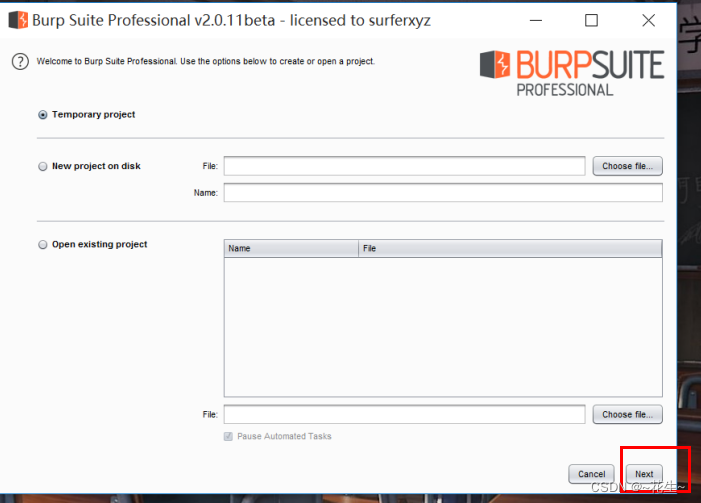The height and width of the screenshot is (503, 701).
Task: Click the Name column header
Action: (291, 249)
